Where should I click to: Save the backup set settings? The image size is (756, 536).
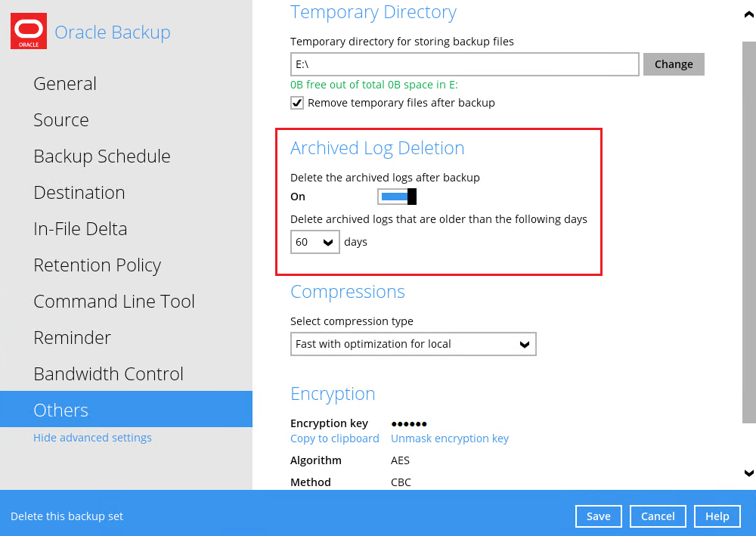click(598, 516)
